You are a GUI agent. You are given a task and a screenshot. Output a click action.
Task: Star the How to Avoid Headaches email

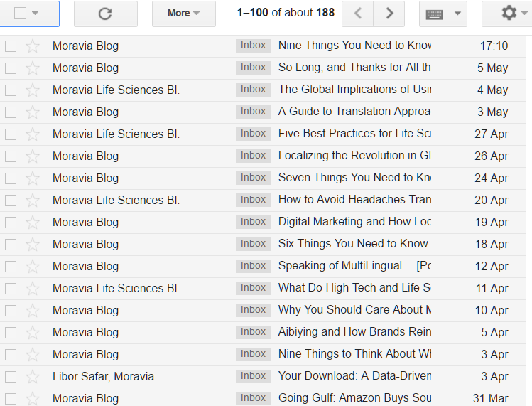(33, 200)
